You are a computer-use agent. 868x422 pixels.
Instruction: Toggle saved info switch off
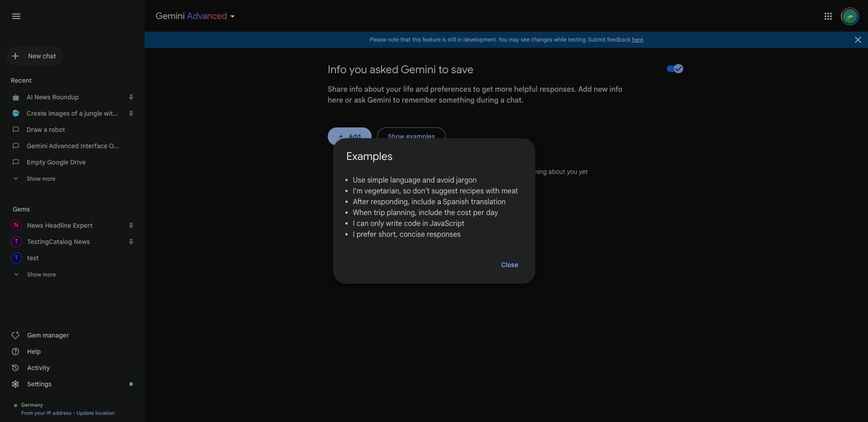click(x=675, y=69)
